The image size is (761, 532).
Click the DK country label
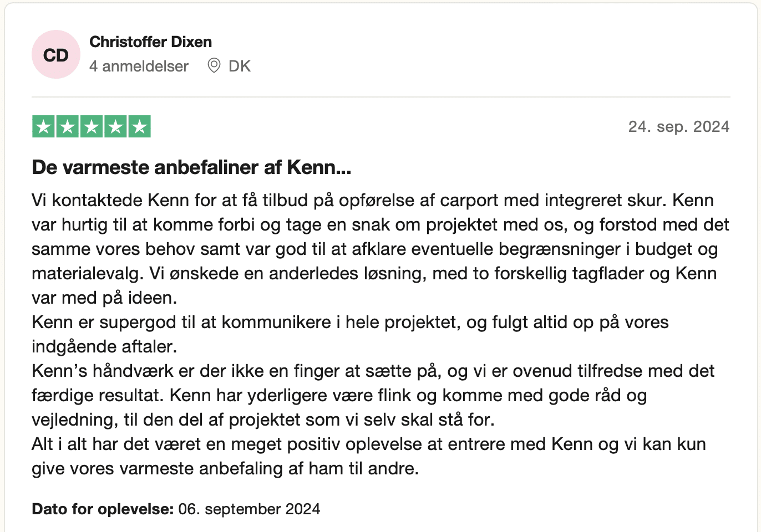pyautogui.click(x=240, y=66)
